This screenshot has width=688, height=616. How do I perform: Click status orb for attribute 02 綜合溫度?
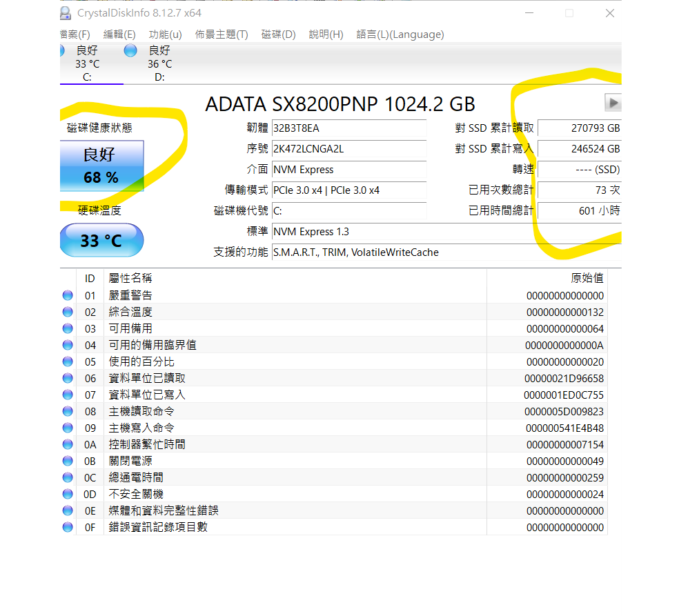(68, 312)
